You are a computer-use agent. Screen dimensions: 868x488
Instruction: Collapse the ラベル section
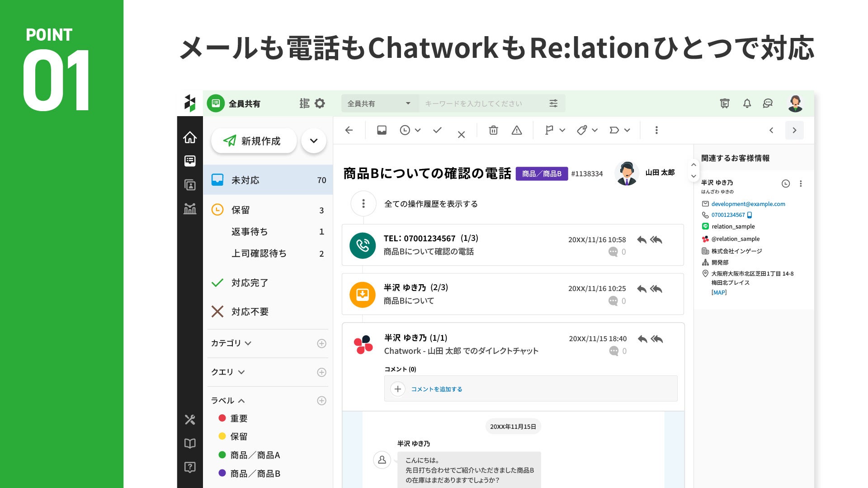[241, 401]
